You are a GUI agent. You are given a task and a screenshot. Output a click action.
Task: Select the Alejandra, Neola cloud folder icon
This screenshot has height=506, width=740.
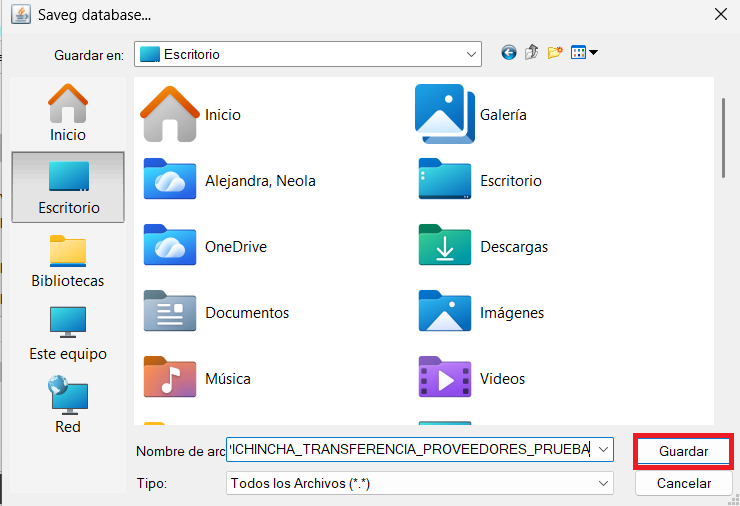point(170,179)
